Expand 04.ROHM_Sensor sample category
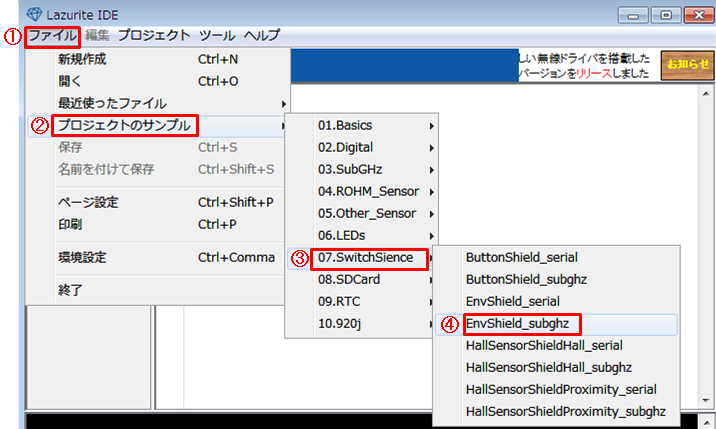The image size is (716, 429). (x=361, y=191)
